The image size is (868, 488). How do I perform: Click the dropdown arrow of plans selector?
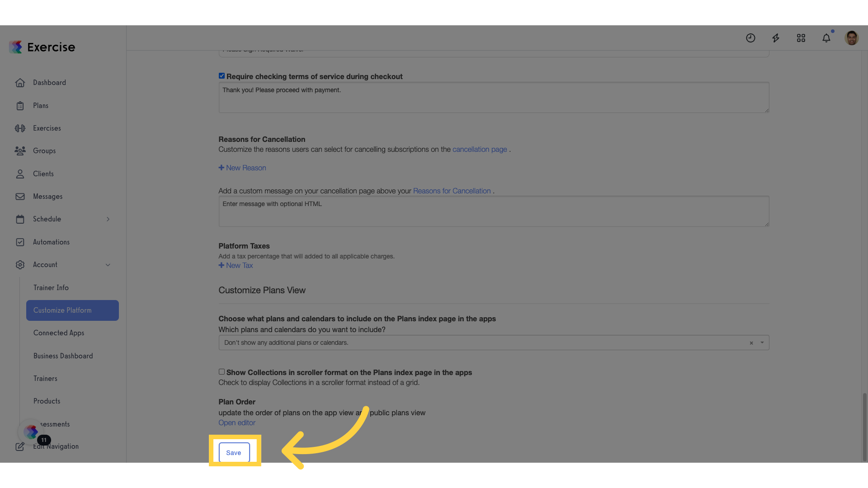(762, 343)
